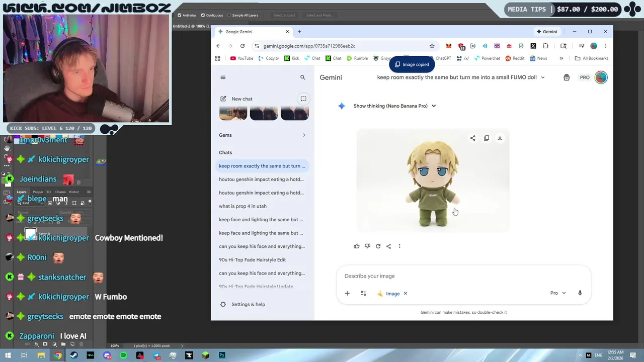Image resolution: width=644 pixels, height=362 pixels.
Task: Open the Reddit bookmark
Action: [515, 58]
